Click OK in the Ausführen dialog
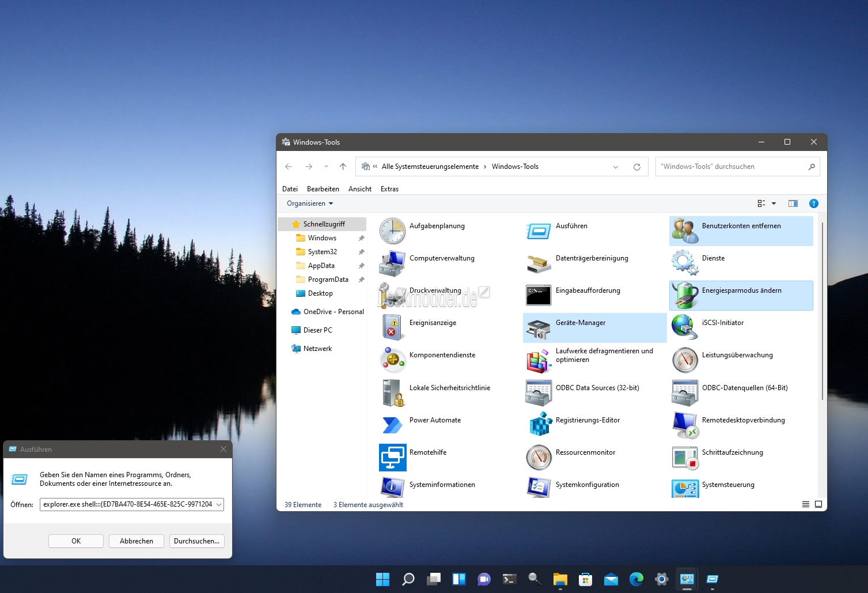This screenshot has width=868, height=593. click(x=76, y=541)
